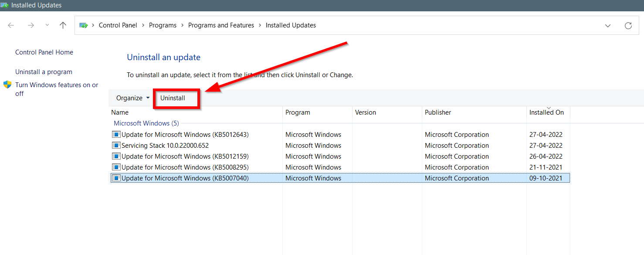
Task: Go forward using the Forward arrow
Action: pyautogui.click(x=31, y=25)
